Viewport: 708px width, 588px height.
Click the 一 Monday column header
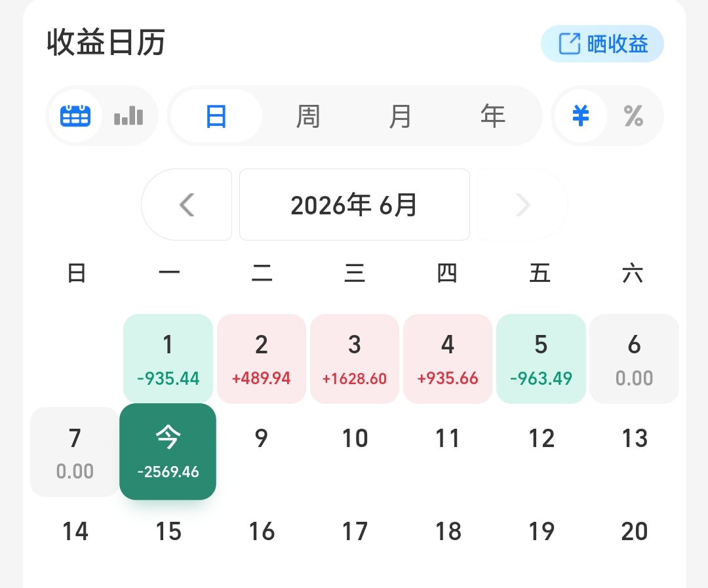click(x=169, y=273)
